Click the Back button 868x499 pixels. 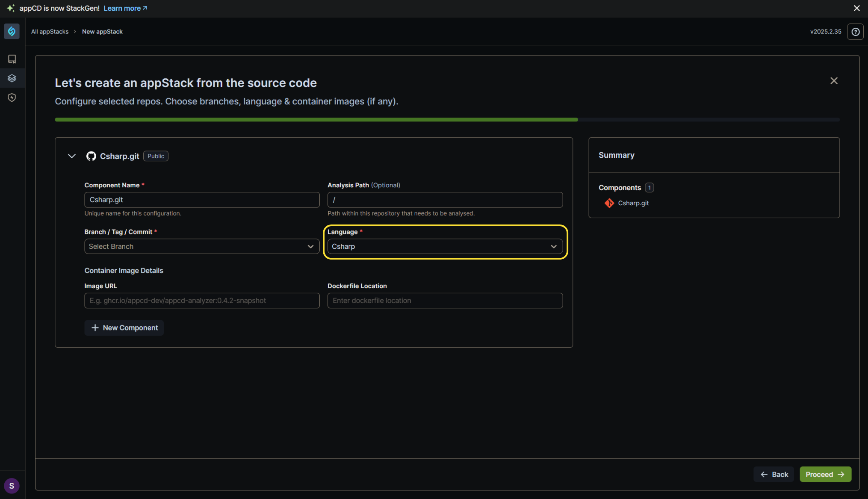pos(774,474)
